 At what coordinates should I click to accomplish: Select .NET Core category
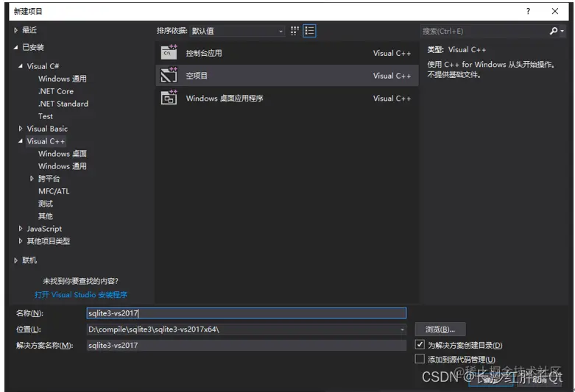click(x=56, y=91)
